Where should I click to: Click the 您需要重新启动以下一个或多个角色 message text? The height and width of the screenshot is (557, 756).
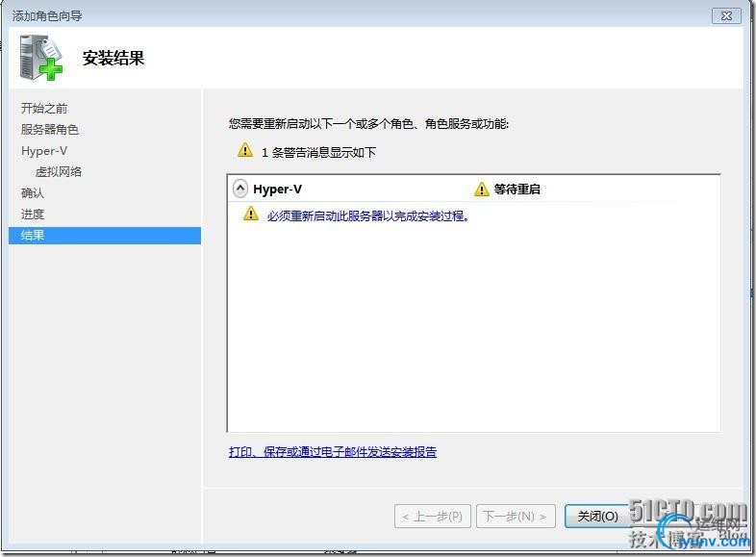pos(368,124)
